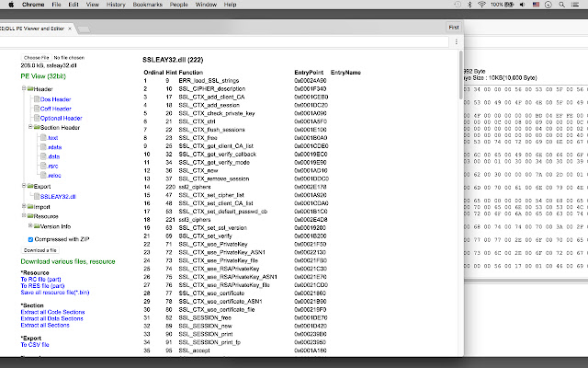Screen dimensions: 588x368
Task: Click Save all resource file(*.bin) link
Action: (55, 293)
